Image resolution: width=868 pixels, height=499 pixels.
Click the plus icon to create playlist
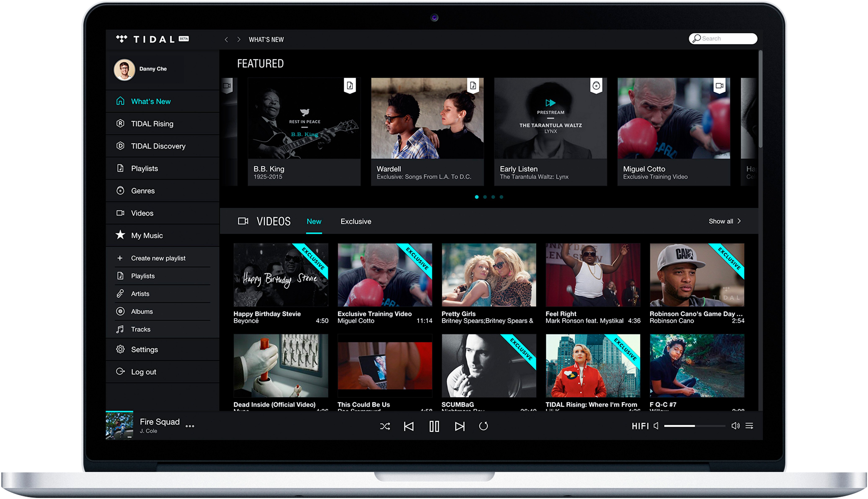tap(120, 258)
